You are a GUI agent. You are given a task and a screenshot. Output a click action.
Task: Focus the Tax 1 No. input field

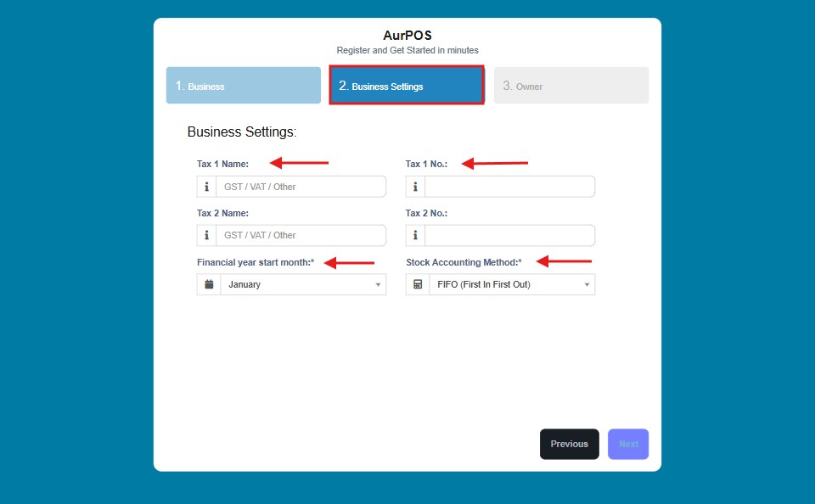510,187
